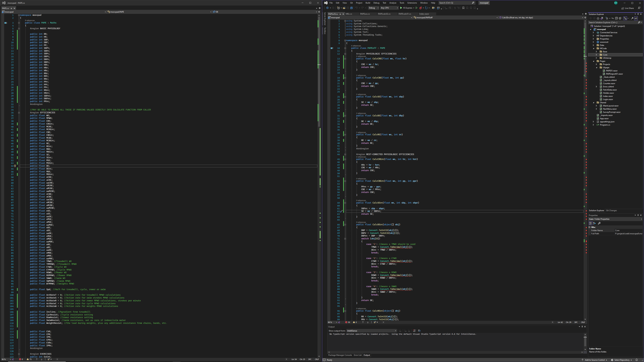Click the Open File folder icon

click(x=344, y=8)
